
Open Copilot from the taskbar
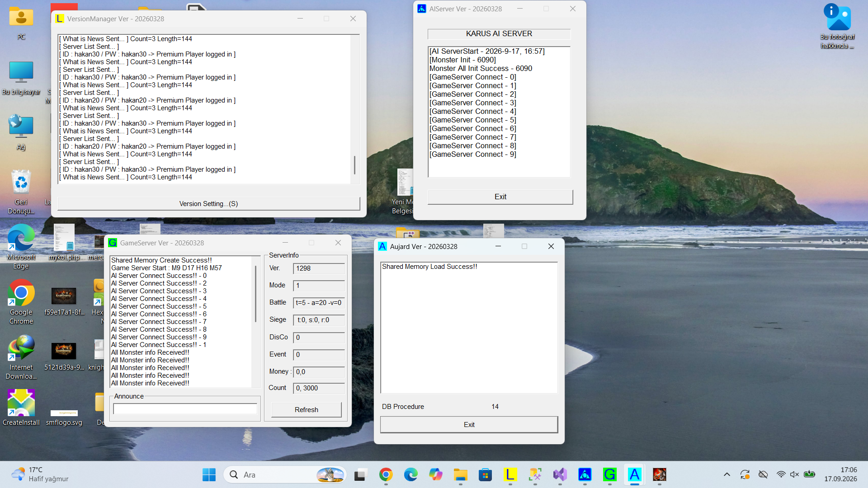coord(435,474)
